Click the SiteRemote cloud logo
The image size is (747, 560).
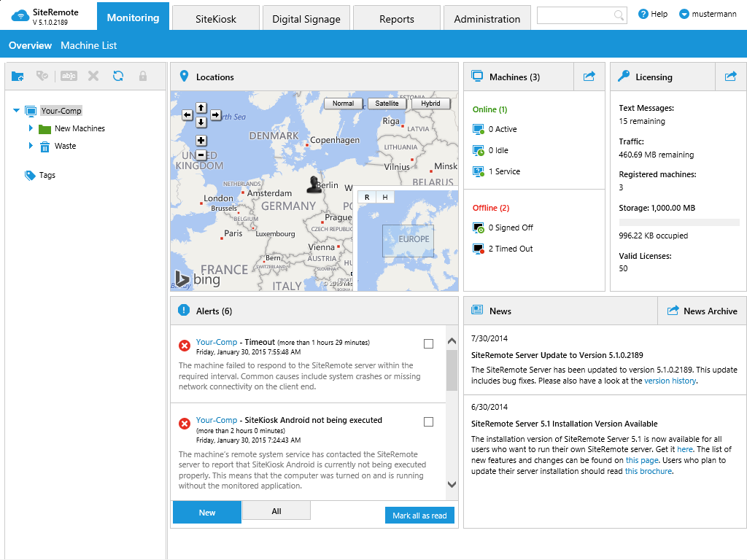click(20, 16)
